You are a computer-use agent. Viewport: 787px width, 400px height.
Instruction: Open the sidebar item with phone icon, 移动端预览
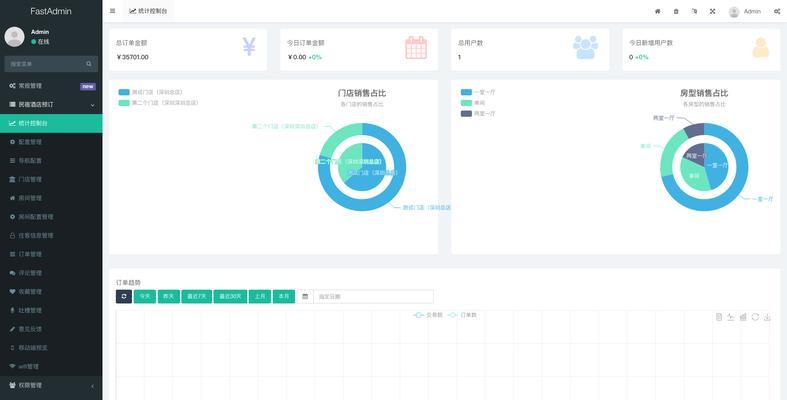(x=51, y=348)
